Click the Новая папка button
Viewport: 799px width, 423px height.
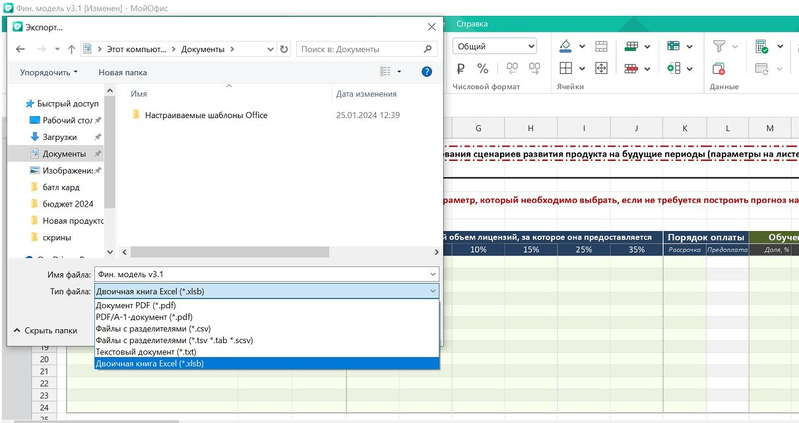[123, 72]
